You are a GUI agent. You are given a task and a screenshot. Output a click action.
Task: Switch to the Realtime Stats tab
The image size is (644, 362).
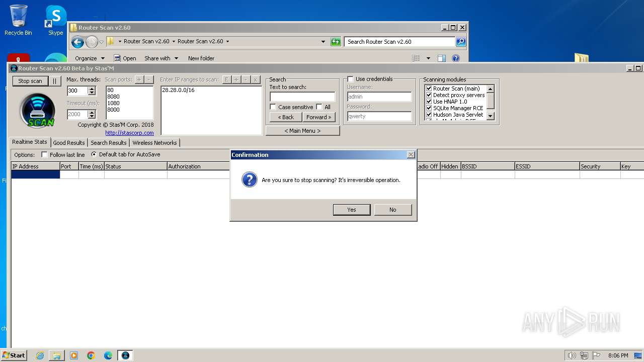(x=30, y=142)
